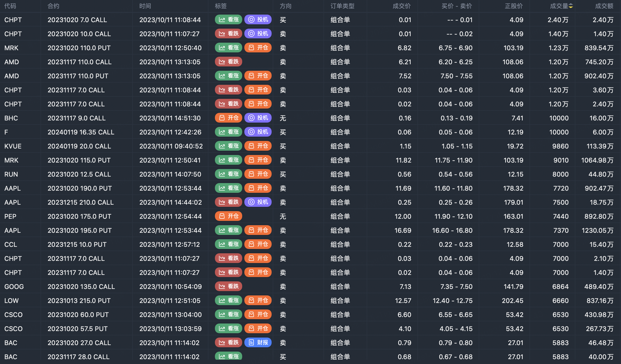Select the 看涨 tag in CSCO 57.5 PUT row
Image resolution: width=621 pixels, height=364 pixels.
pos(228,329)
